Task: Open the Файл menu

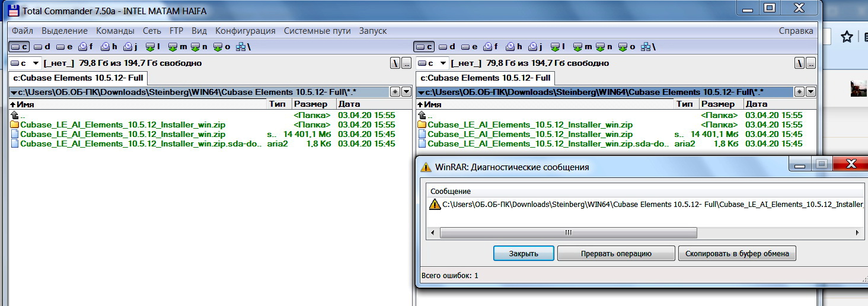Action: click(x=22, y=31)
